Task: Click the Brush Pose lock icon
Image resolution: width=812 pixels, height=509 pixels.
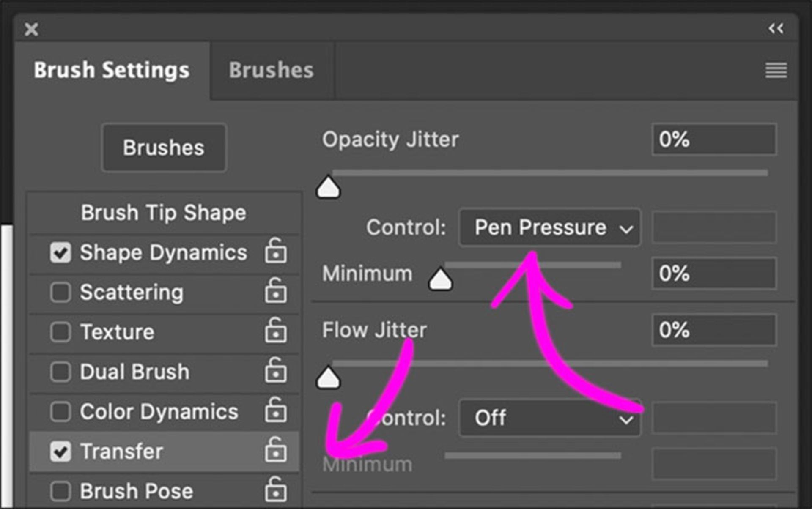Action: [x=275, y=490]
